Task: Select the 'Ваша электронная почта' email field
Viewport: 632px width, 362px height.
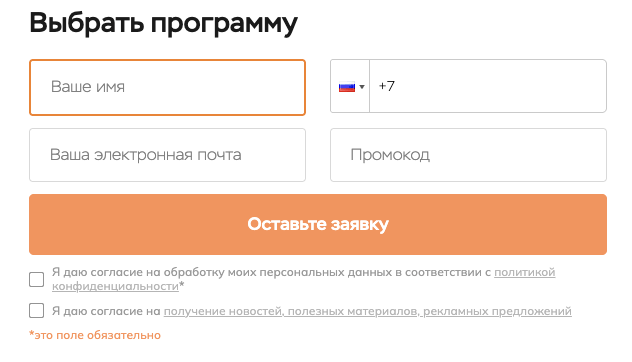Action: click(167, 155)
